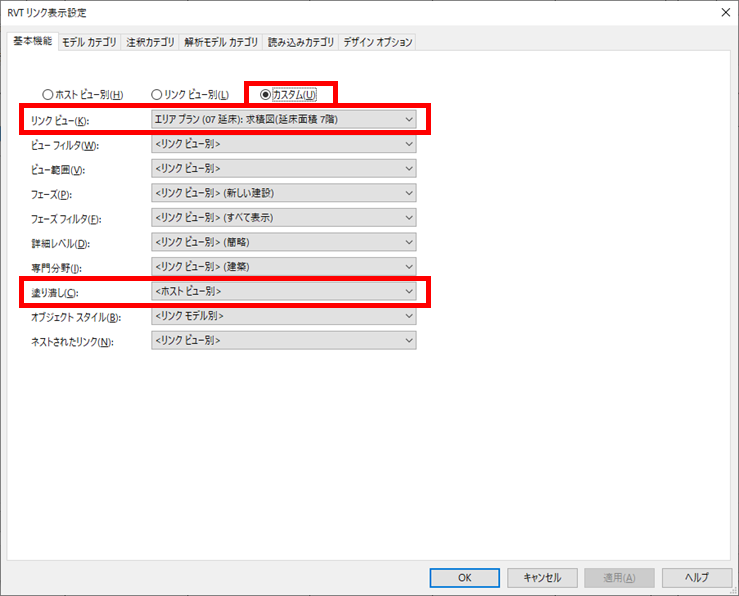Screen dimensions: 739x596
Task: Click the リンク ビュー(K) label
Action: 60,121
